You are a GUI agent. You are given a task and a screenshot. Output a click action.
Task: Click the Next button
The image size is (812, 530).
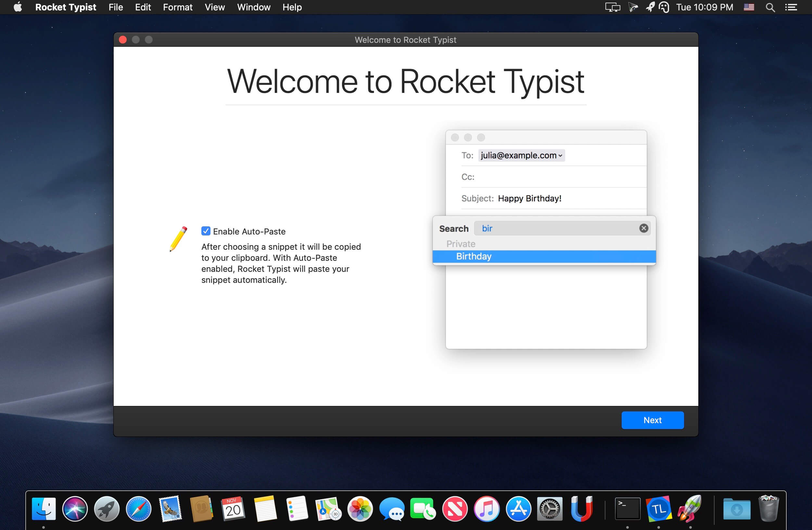[652, 420]
